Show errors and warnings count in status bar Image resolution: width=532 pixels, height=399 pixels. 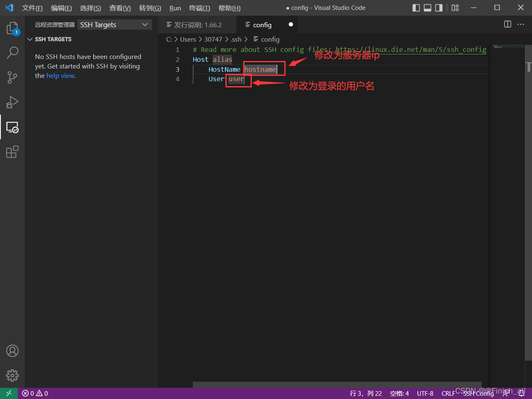(x=35, y=393)
